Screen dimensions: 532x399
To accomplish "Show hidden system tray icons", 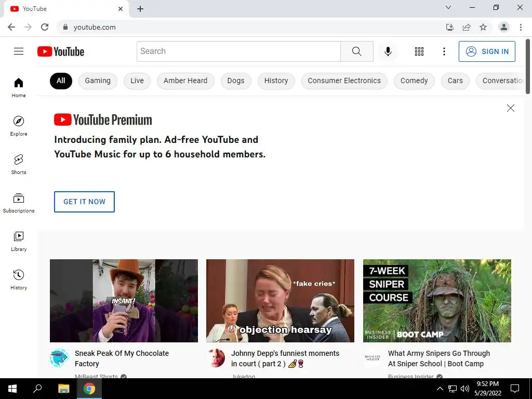I will [440, 389].
